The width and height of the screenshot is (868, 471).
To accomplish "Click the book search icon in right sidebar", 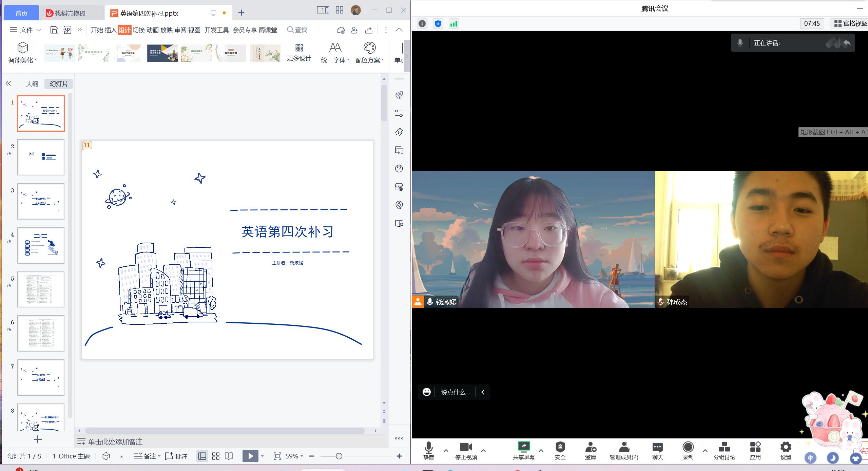I will tap(399, 223).
